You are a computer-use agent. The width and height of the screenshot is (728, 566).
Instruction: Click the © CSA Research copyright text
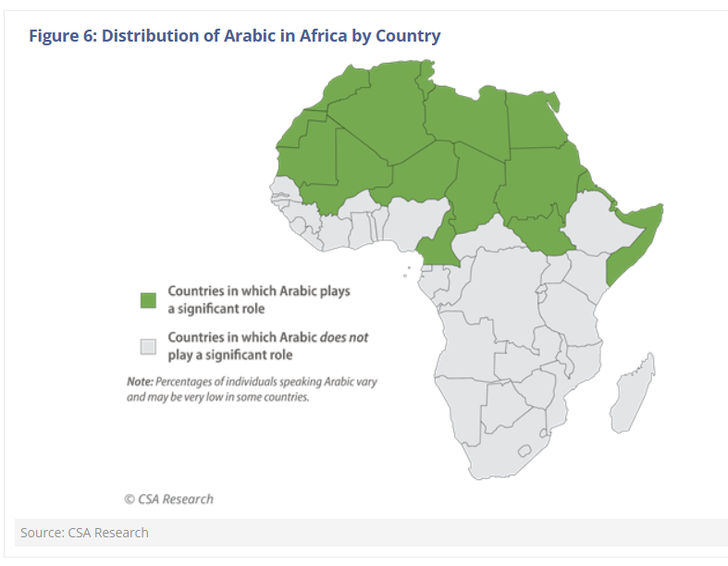(169, 499)
